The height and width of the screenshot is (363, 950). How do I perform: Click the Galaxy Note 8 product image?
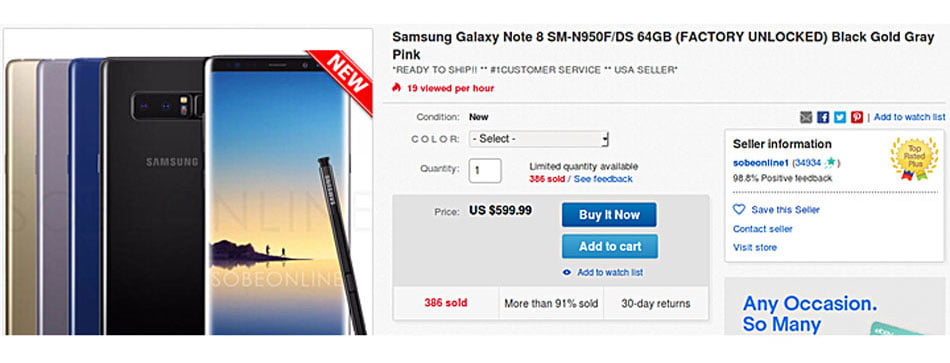pyautogui.click(x=188, y=181)
